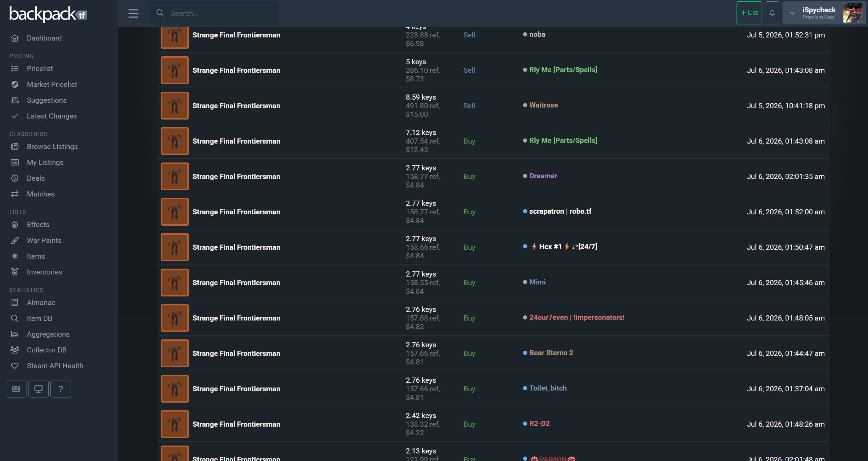The image size is (868, 461).
Task: Click the 5 keys sell price
Action: (416, 62)
